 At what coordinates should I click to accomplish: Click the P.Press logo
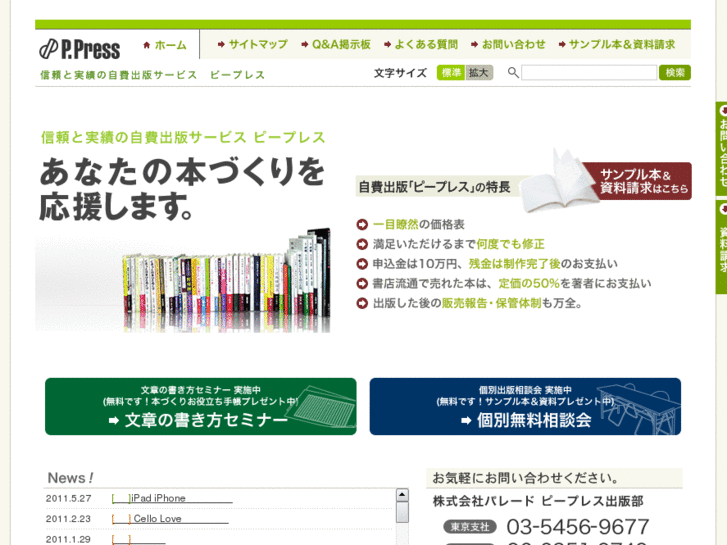pos(79,49)
